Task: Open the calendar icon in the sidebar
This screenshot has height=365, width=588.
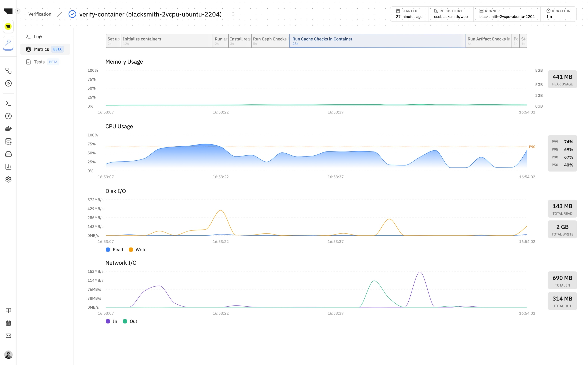Action: click(8, 323)
